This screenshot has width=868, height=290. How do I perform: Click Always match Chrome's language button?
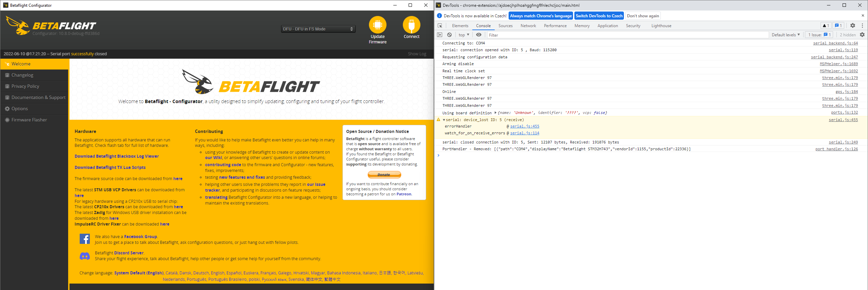pos(541,16)
